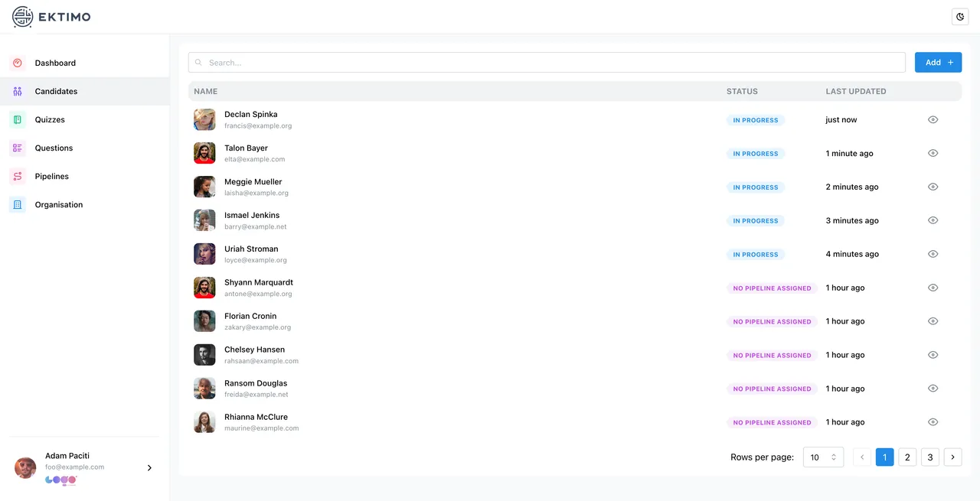Screen dimensions: 980x501
Task: View Declan Spinka's details via eye icon
Action: point(933,120)
